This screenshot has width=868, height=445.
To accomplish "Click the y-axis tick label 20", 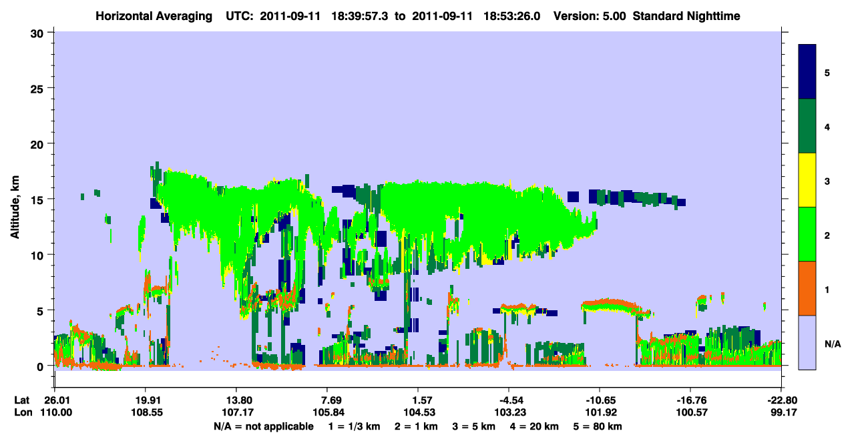I will (39, 143).
